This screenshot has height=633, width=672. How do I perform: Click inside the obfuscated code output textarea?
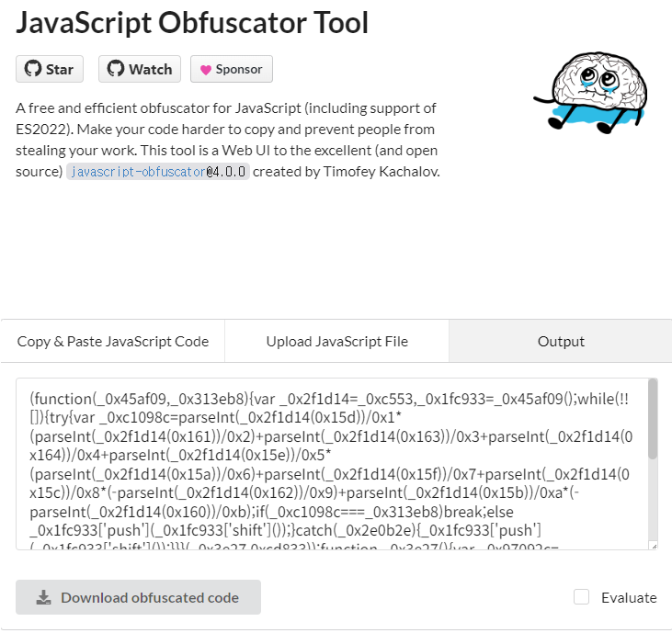click(332, 464)
